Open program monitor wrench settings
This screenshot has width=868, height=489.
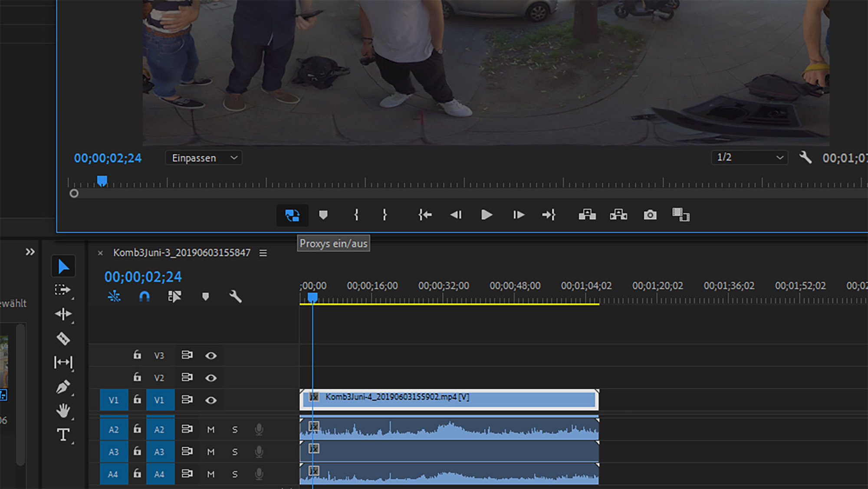coord(805,158)
